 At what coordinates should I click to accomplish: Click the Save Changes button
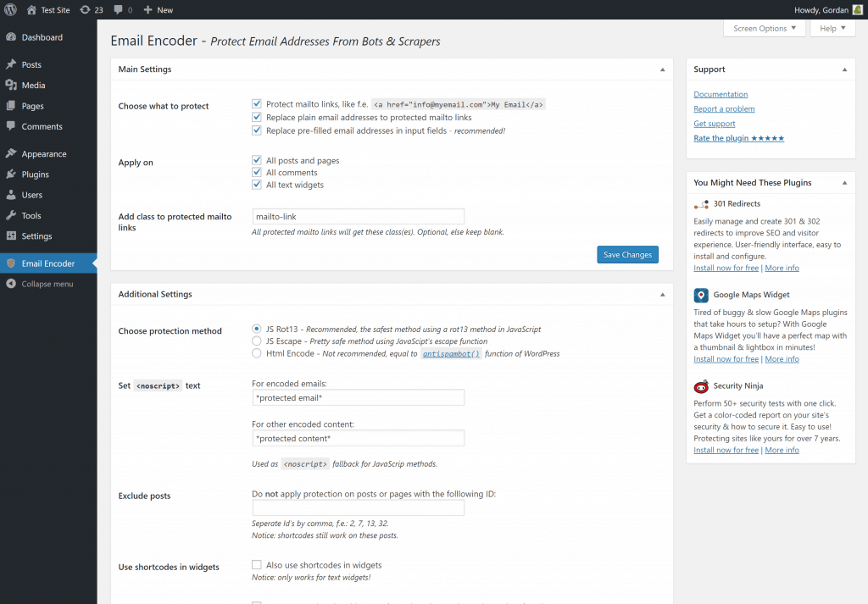point(627,254)
